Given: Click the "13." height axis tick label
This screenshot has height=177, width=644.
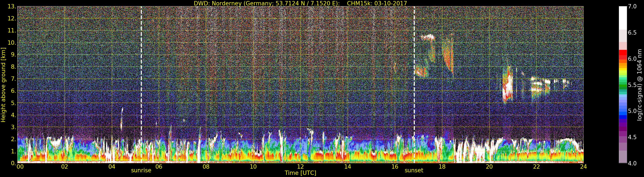Looking at the screenshot, I should [x=12, y=6].
